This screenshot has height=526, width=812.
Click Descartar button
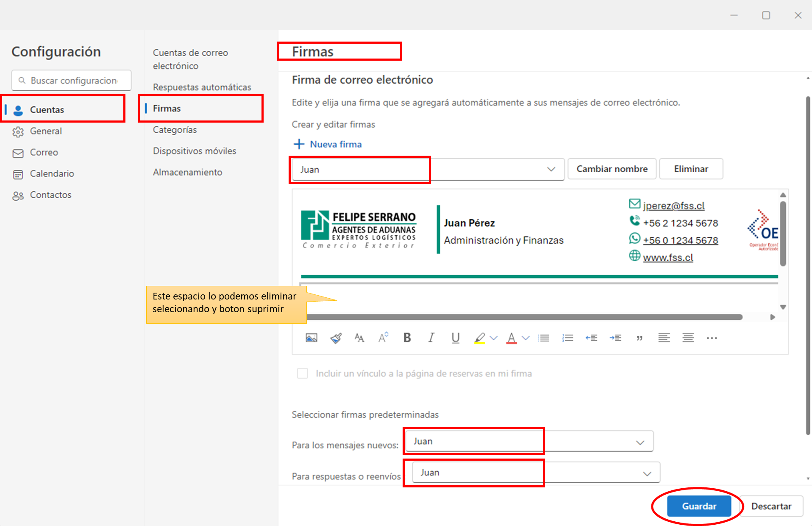click(x=771, y=506)
